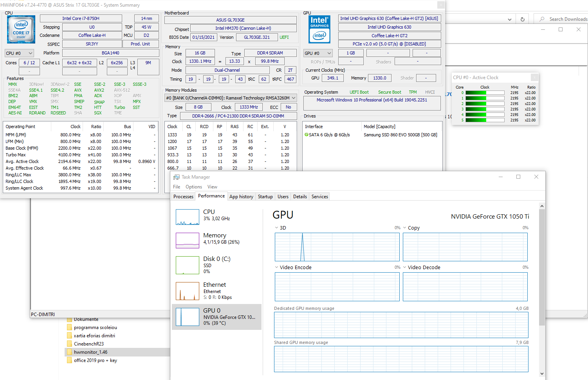Open the Copy engine graph dropdown
The height and width of the screenshot is (380, 588).
pyautogui.click(x=405, y=228)
